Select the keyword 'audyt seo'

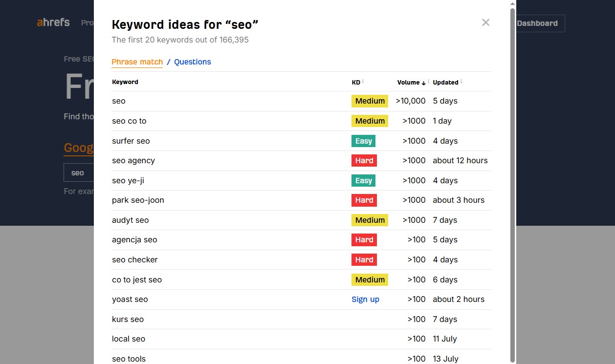click(x=130, y=220)
